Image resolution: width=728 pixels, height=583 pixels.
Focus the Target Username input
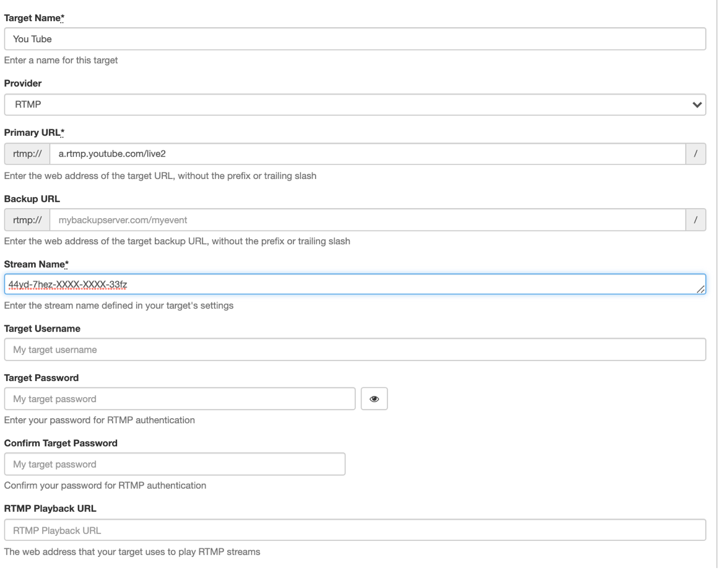355,349
